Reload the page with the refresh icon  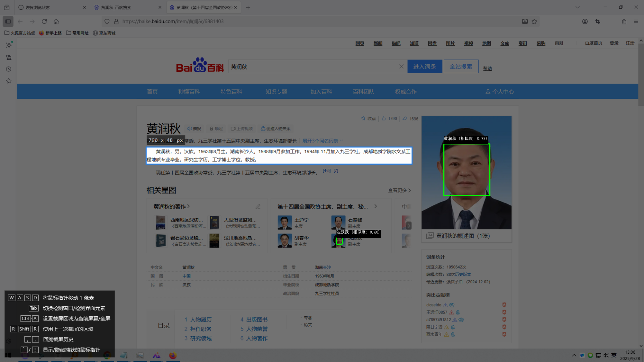(x=44, y=22)
